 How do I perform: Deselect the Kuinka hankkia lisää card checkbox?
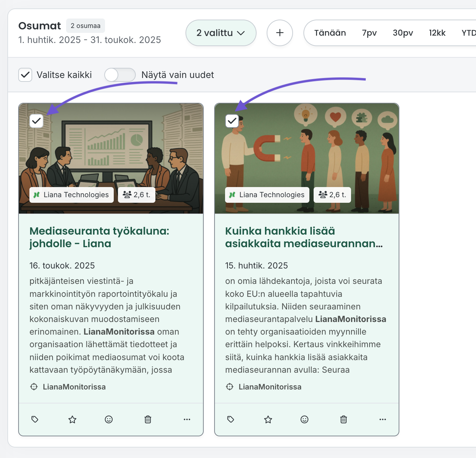[232, 121]
